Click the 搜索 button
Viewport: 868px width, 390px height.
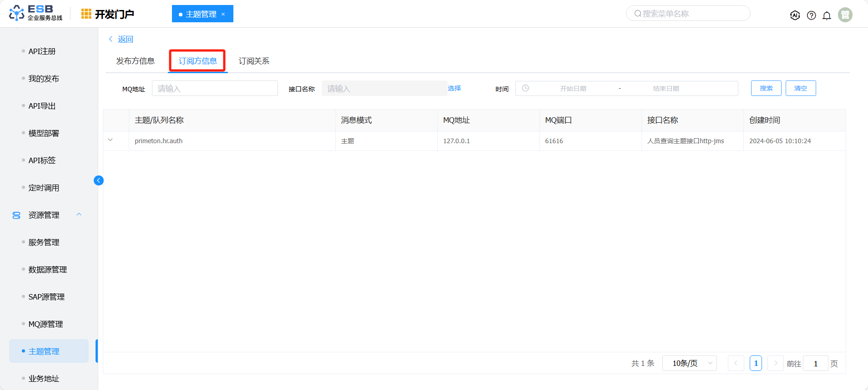click(x=766, y=88)
